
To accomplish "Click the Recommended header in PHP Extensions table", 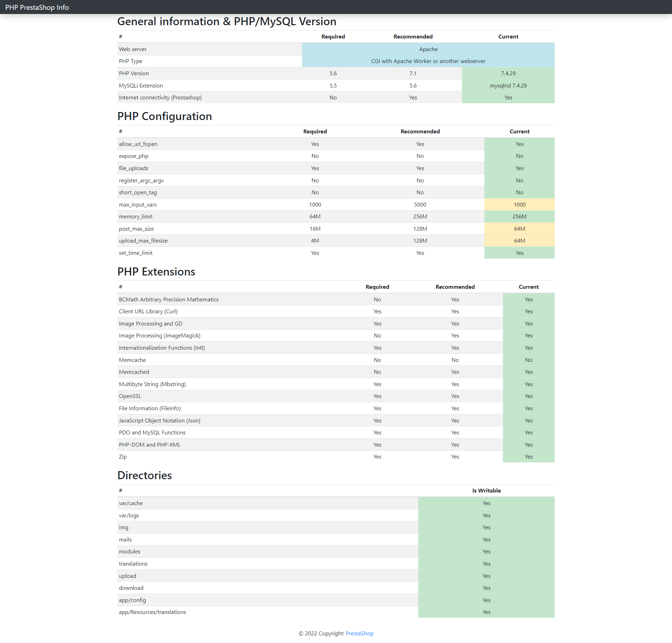I will pyautogui.click(x=455, y=287).
